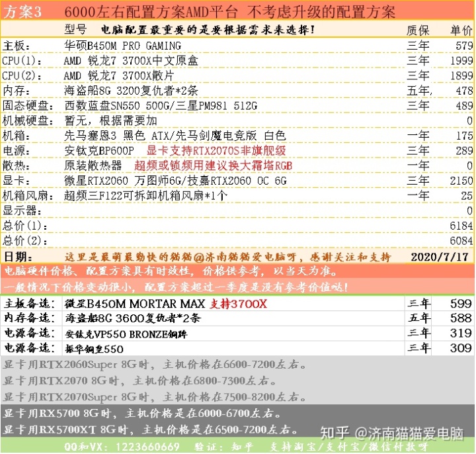Image resolution: width=476 pixels, height=454 pixels.
Task: Select the cell 海盗船8G 3200复仇者*2条
Action: pos(131,91)
